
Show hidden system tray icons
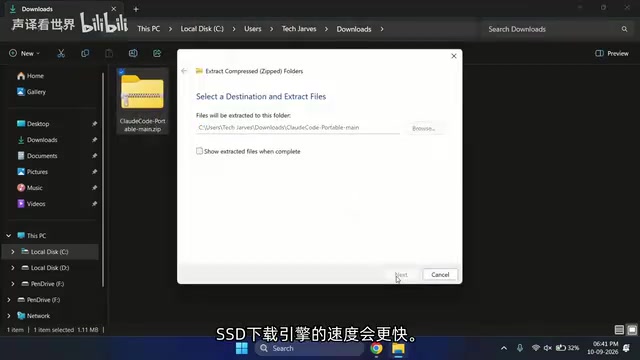[x=504, y=348]
